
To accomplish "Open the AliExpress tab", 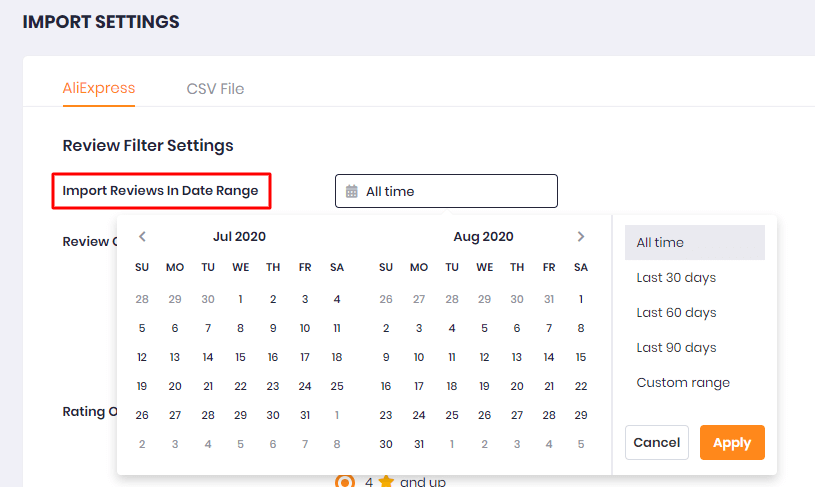I will 99,88.
